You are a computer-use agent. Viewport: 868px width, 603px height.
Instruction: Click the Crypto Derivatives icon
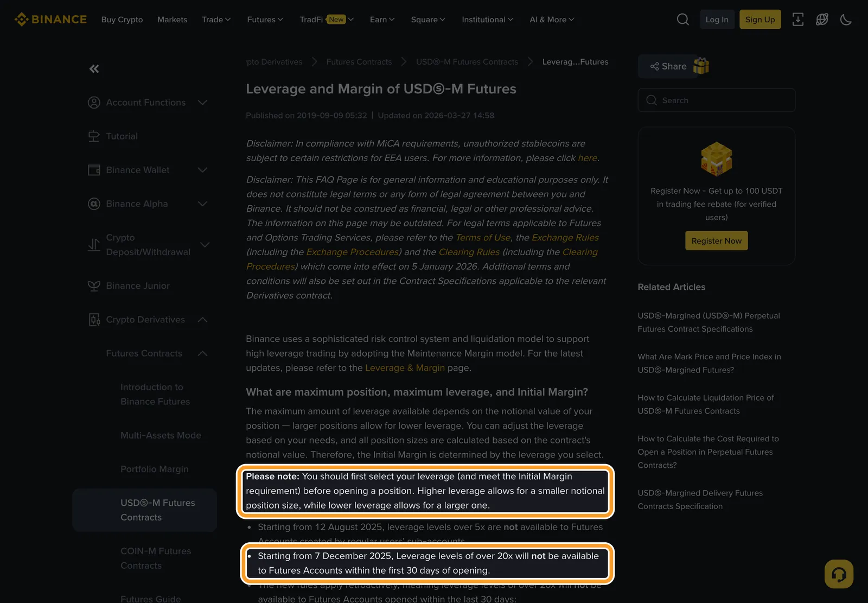pyautogui.click(x=94, y=320)
